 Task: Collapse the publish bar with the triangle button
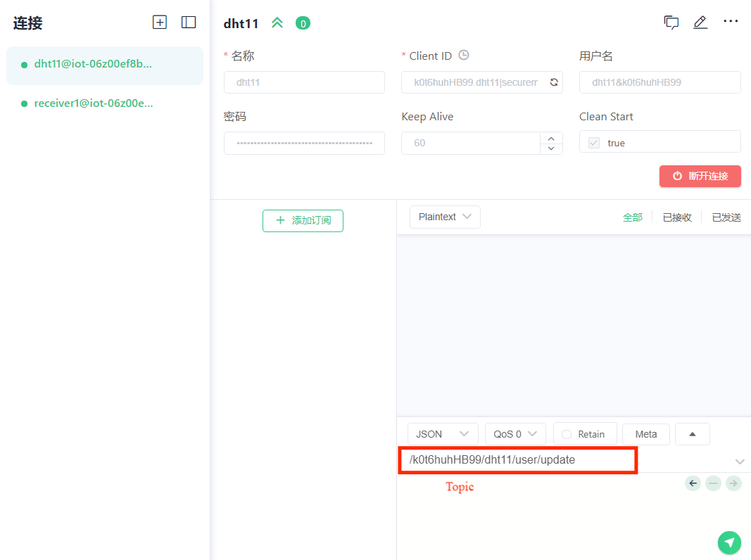coord(692,434)
